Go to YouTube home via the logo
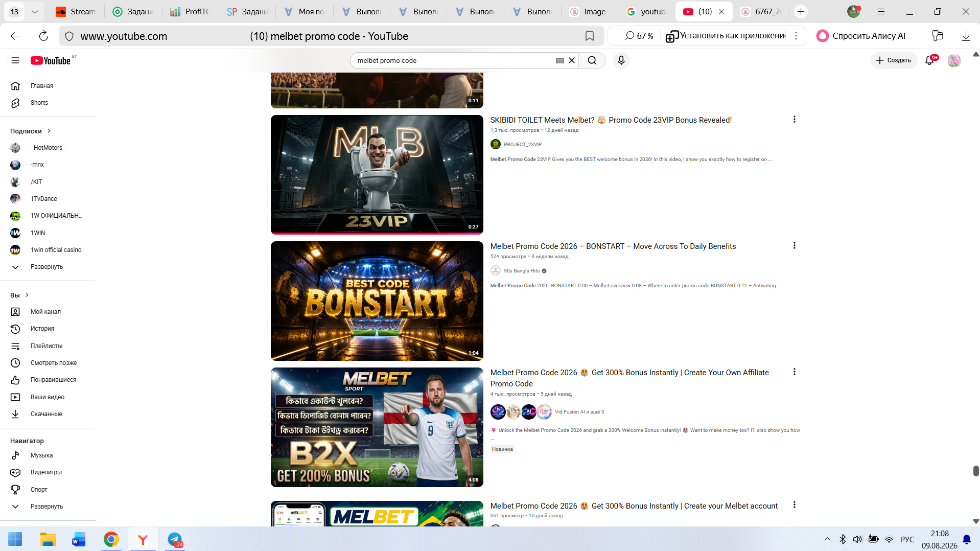980x551 pixels. [51, 60]
